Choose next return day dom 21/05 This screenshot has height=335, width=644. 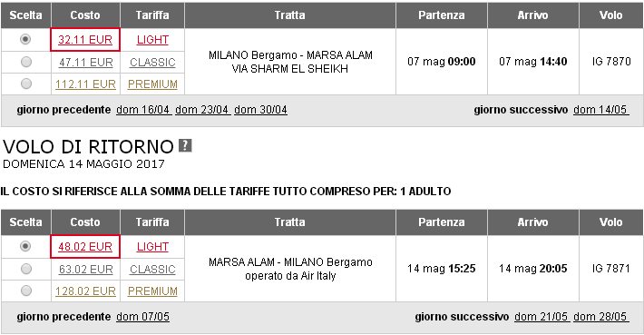tap(542, 317)
